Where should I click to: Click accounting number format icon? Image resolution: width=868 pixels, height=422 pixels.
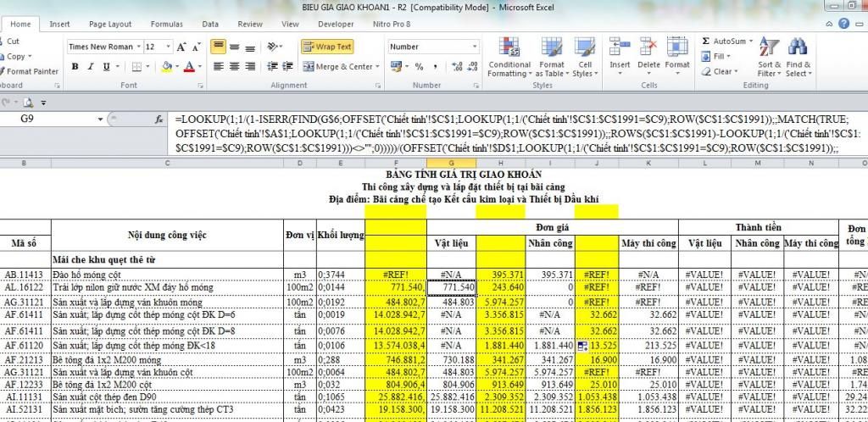click(396, 66)
